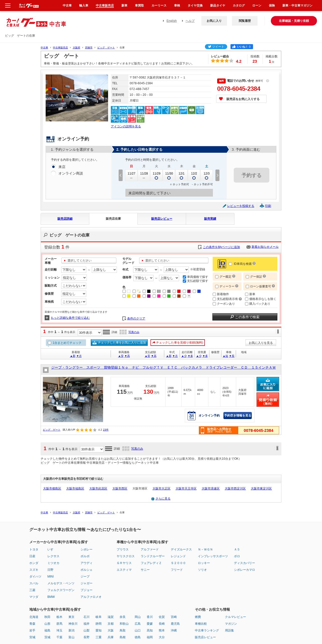Click the 買取 service icon

(140, 110)
